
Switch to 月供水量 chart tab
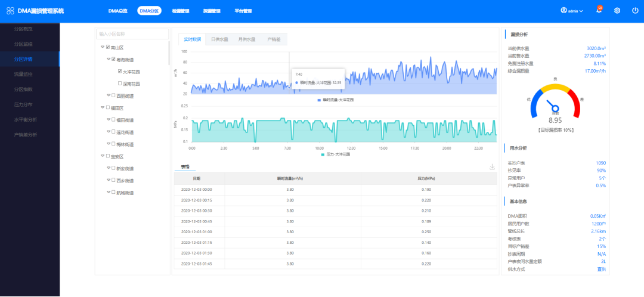coord(247,39)
